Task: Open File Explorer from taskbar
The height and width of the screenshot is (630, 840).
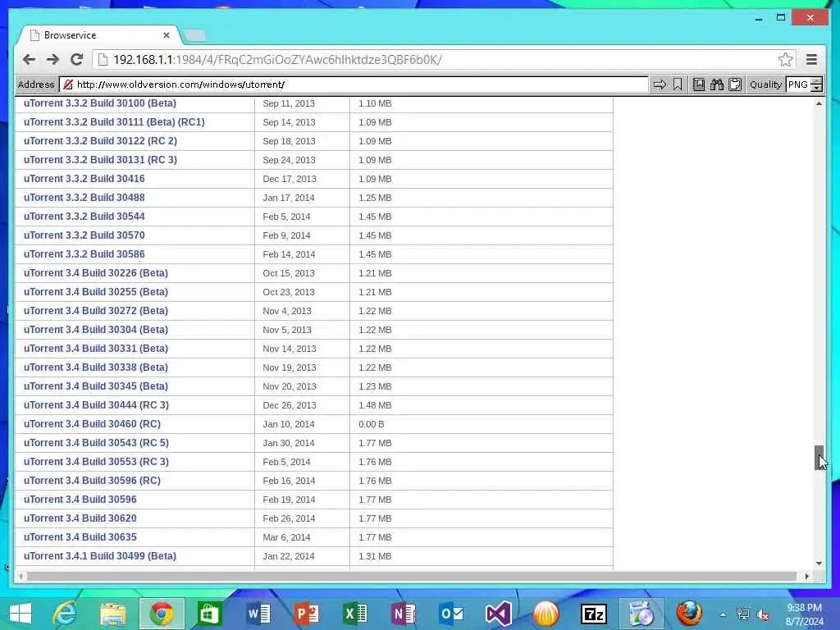Action: [113, 614]
